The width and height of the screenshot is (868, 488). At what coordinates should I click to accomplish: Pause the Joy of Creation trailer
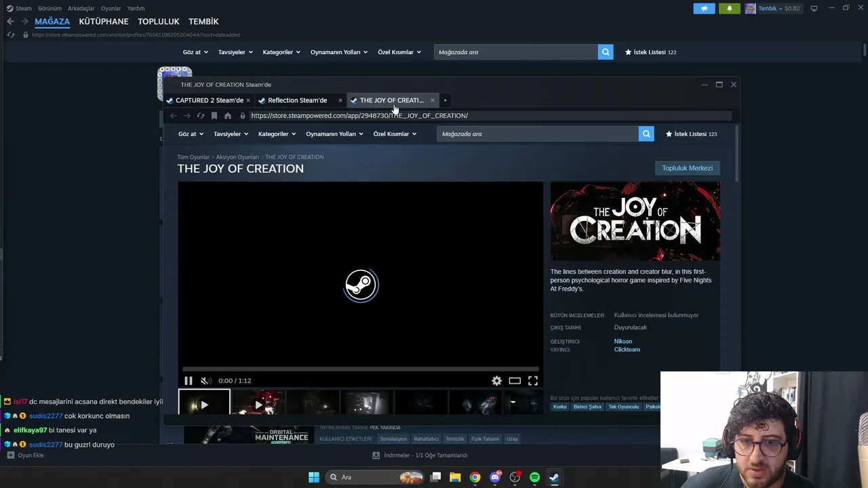pos(189,381)
